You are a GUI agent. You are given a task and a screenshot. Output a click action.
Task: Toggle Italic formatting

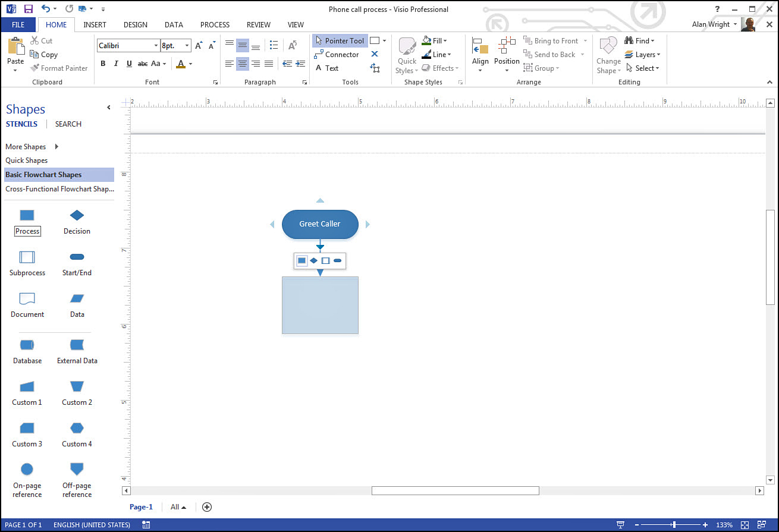[116, 64]
